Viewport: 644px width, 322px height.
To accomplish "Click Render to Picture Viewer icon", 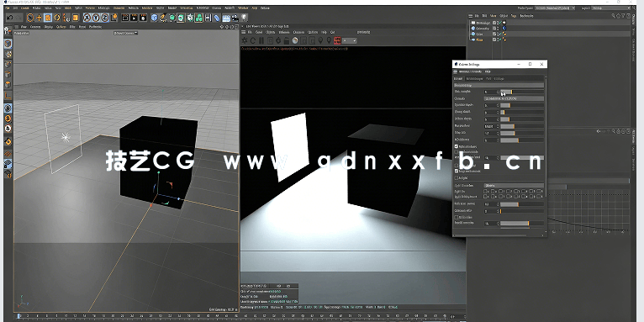I will coord(134,18).
